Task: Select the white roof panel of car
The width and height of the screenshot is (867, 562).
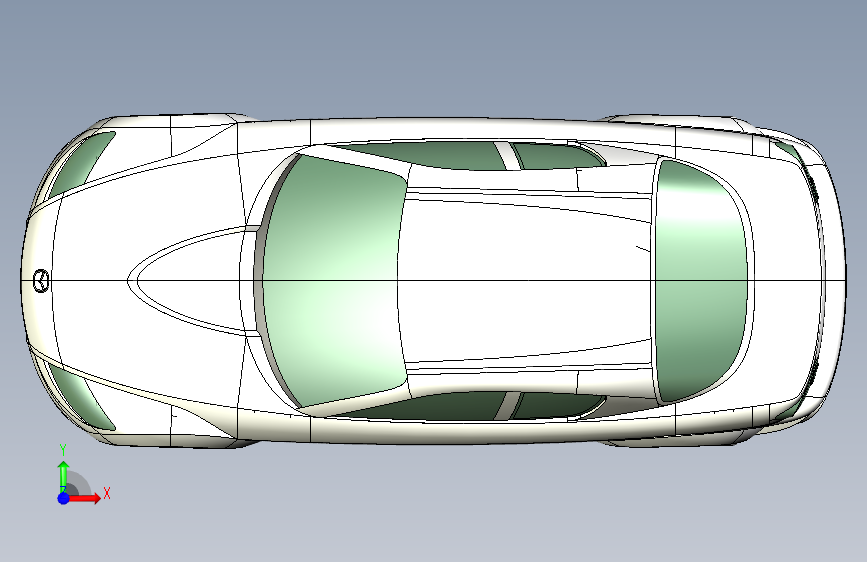Action: [x=525, y=281]
